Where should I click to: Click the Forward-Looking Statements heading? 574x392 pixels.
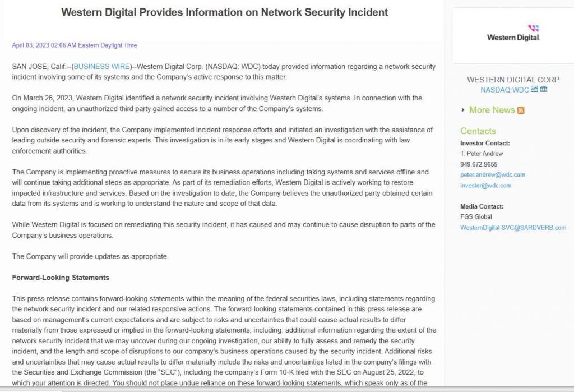pyautogui.click(x=61, y=278)
